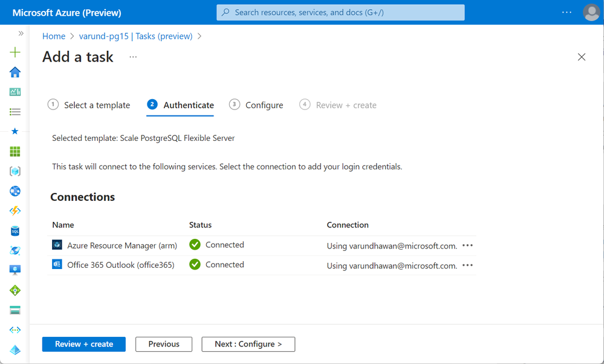Open the blue pyramid icon in the sidebar
This screenshot has width=604, height=364.
pyautogui.click(x=15, y=349)
